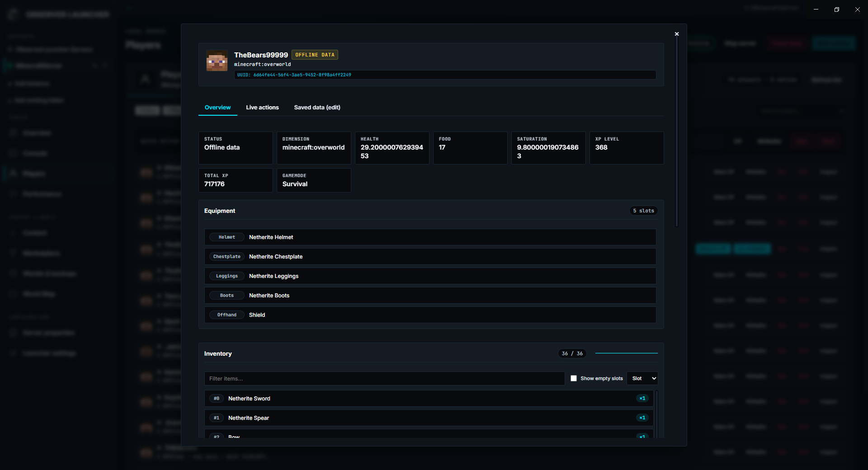Click the x1 count on Netherite Spear
The image size is (868, 470).
642,418
